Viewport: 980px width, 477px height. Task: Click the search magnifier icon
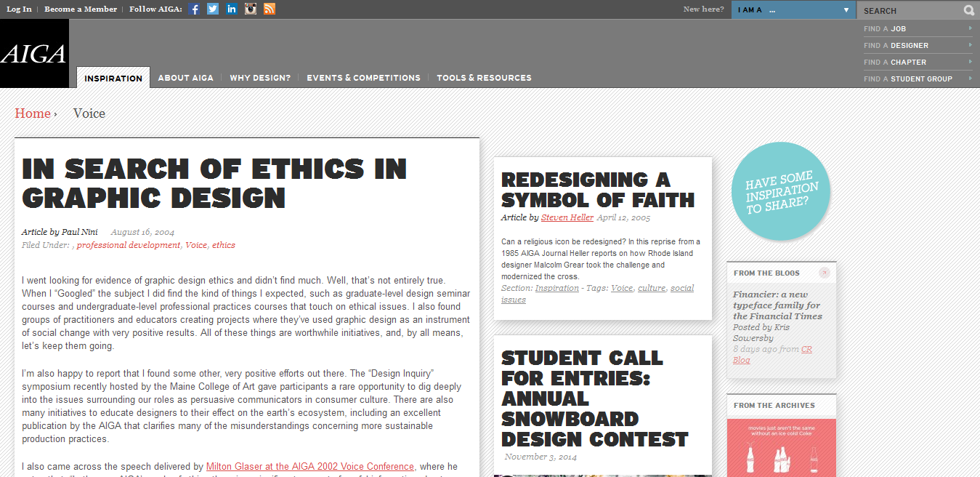coord(969,10)
